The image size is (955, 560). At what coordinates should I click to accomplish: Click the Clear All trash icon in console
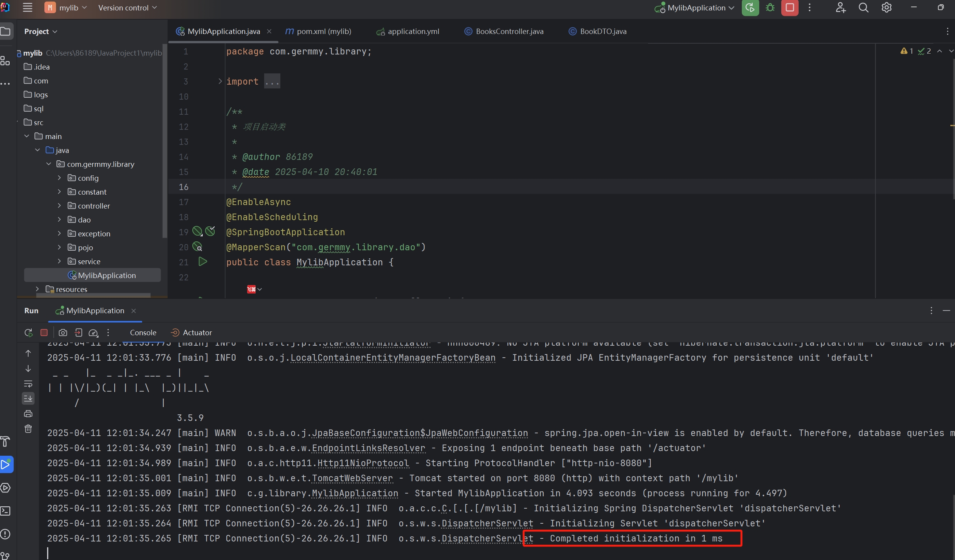point(28,429)
